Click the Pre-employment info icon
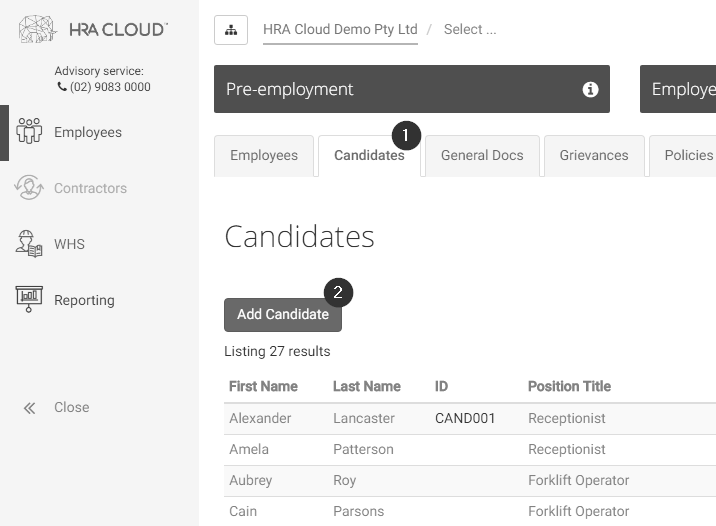 click(x=590, y=89)
